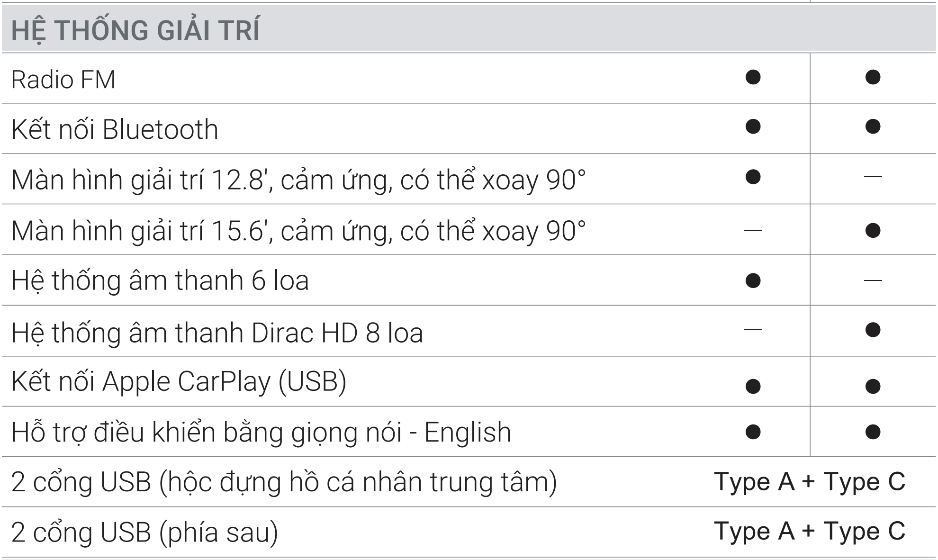Select the Màn hình giải trí 15.6' text
The height and width of the screenshot is (560, 938).
point(298,231)
